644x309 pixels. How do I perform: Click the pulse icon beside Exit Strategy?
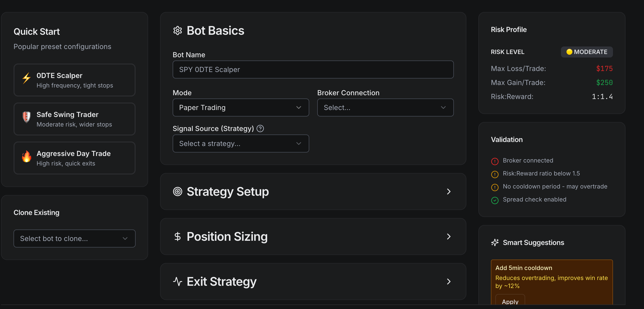178,282
